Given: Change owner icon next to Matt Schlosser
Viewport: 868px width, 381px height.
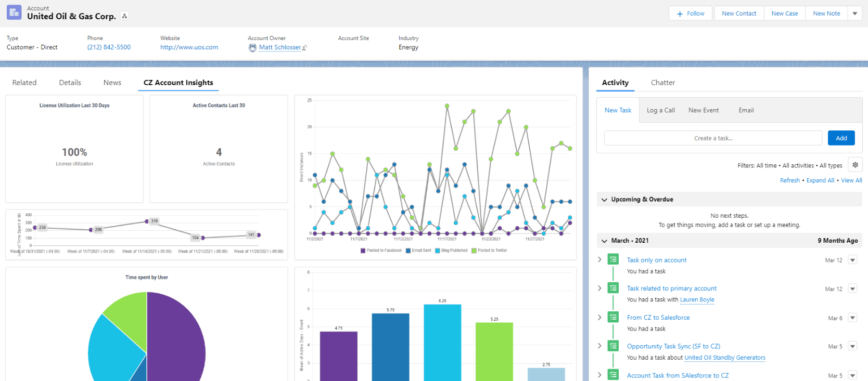Looking at the screenshot, I should [x=305, y=48].
